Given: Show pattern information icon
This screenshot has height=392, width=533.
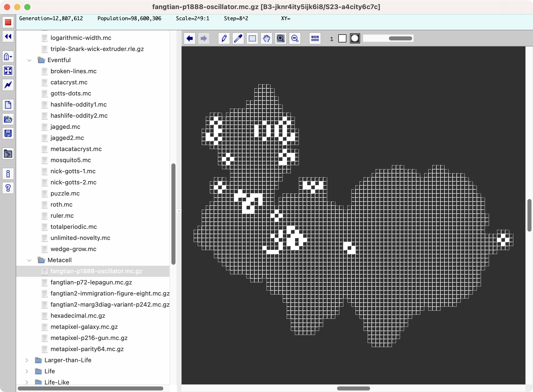Looking at the screenshot, I should coord(8,174).
